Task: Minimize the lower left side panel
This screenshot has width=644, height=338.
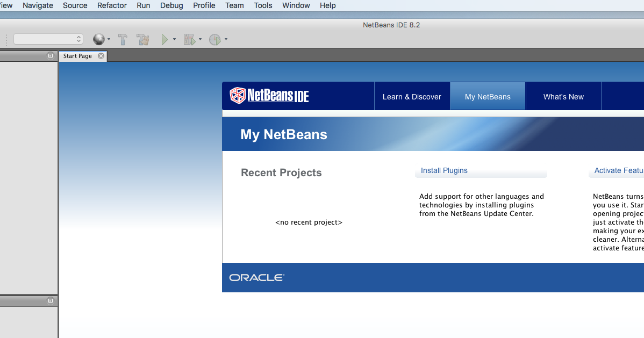Action: click(x=51, y=300)
